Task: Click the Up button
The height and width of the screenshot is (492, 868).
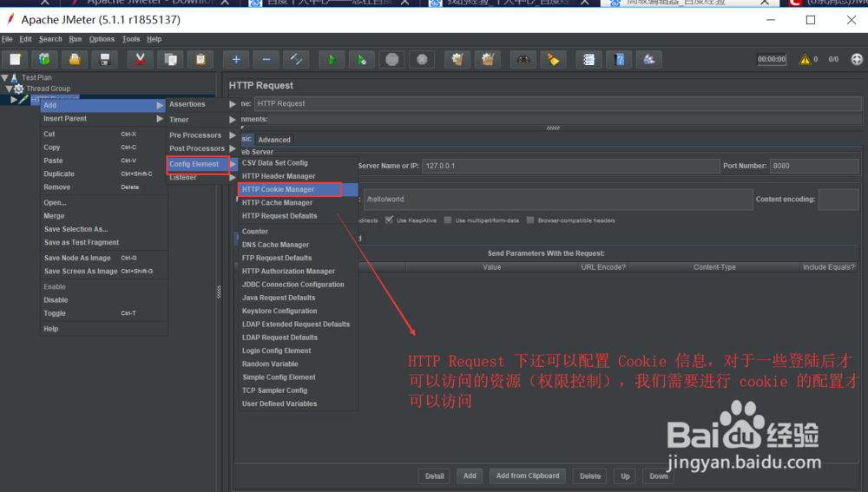Action: 625,476
